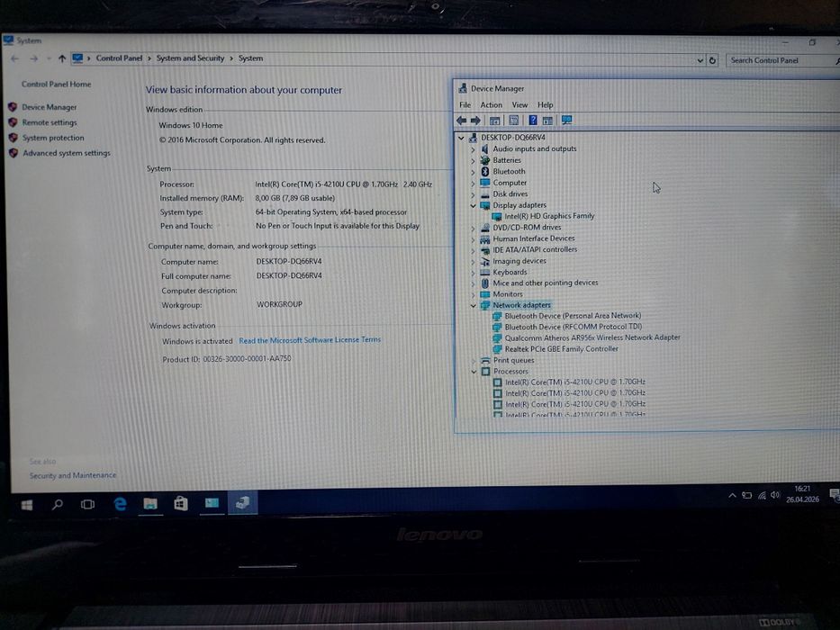Launch Microsoft Edge from taskbar
This screenshot has height=630, width=840.
pyautogui.click(x=120, y=504)
